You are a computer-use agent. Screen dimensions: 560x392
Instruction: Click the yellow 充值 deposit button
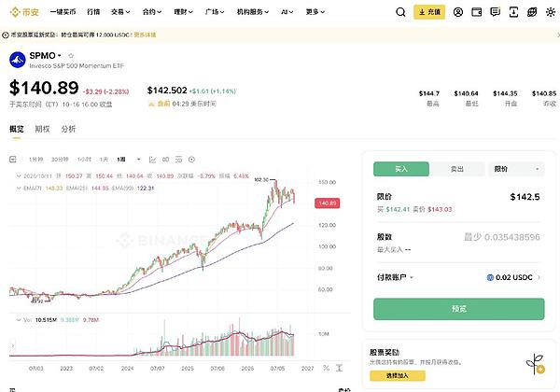(x=429, y=12)
